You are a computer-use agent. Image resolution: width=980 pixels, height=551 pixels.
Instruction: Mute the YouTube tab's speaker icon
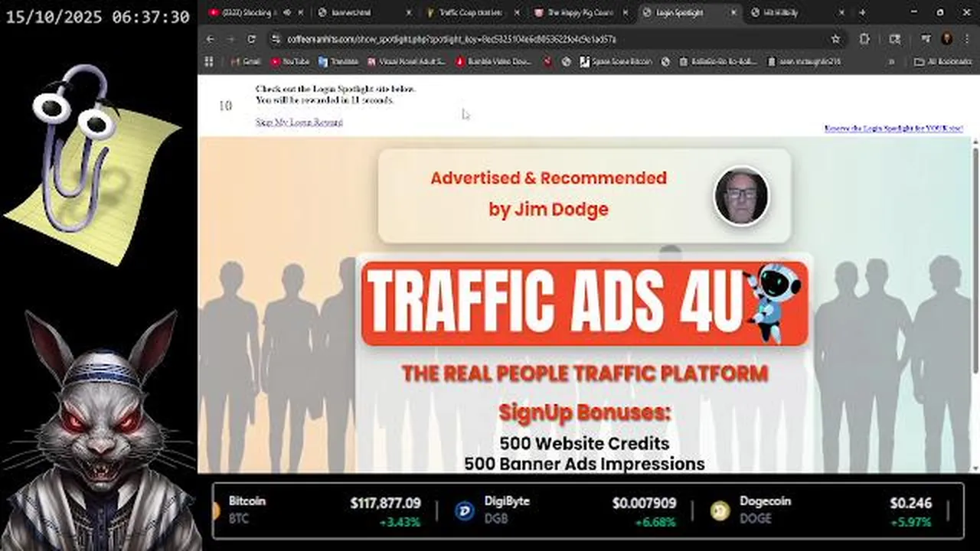tap(287, 12)
